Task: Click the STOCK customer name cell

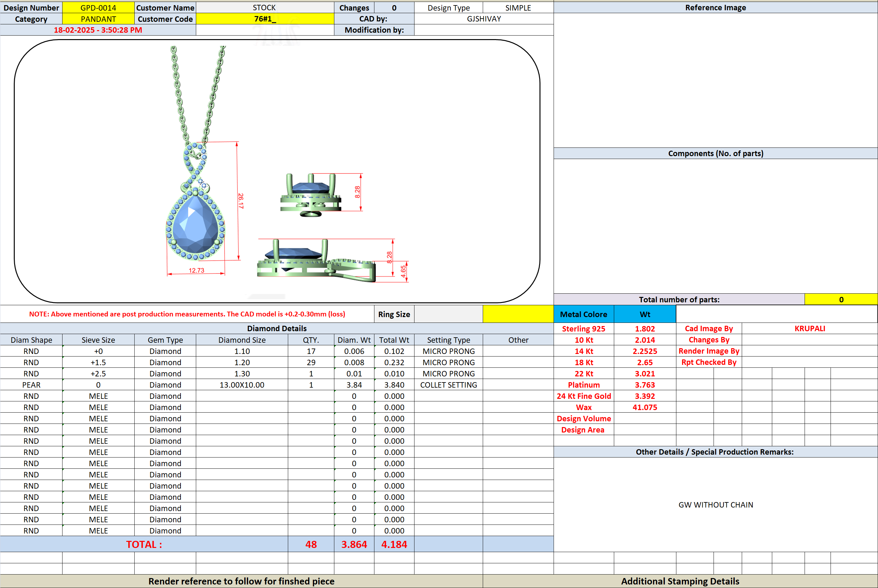Action: [x=265, y=7]
